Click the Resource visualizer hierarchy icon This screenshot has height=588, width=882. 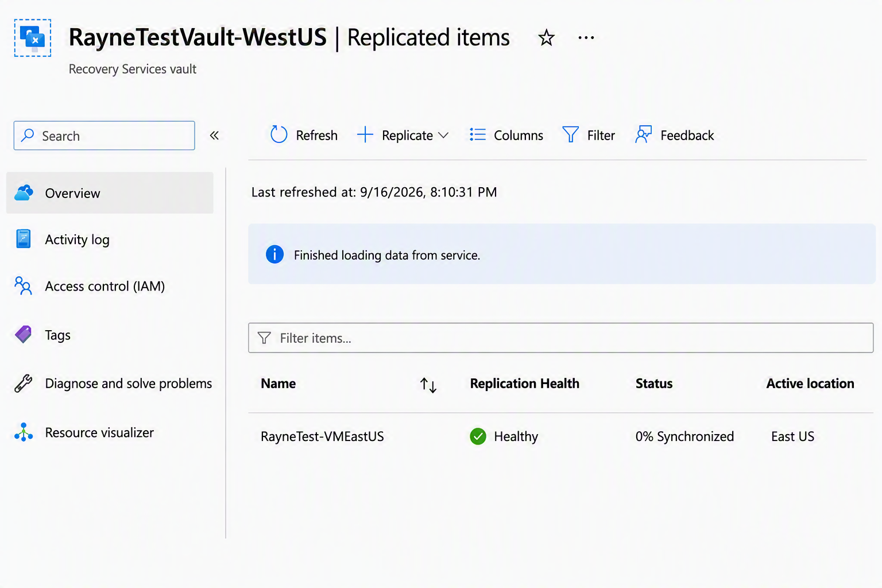coord(24,432)
